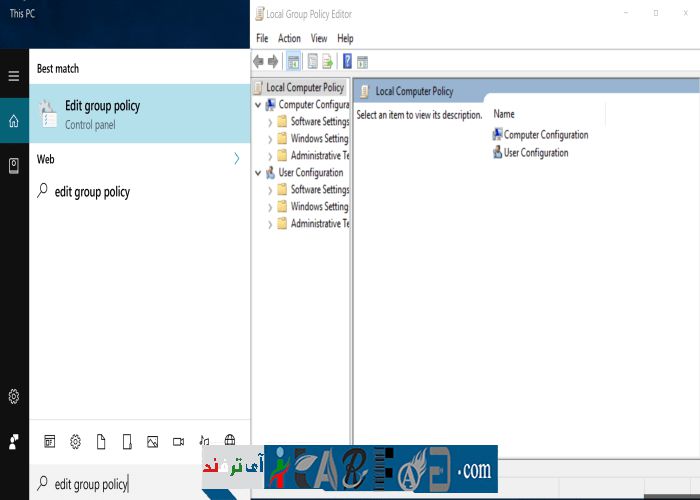This screenshot has height=500, width=700.
Task: Select User Configuration in the Name list
Action: click(535, 153)
